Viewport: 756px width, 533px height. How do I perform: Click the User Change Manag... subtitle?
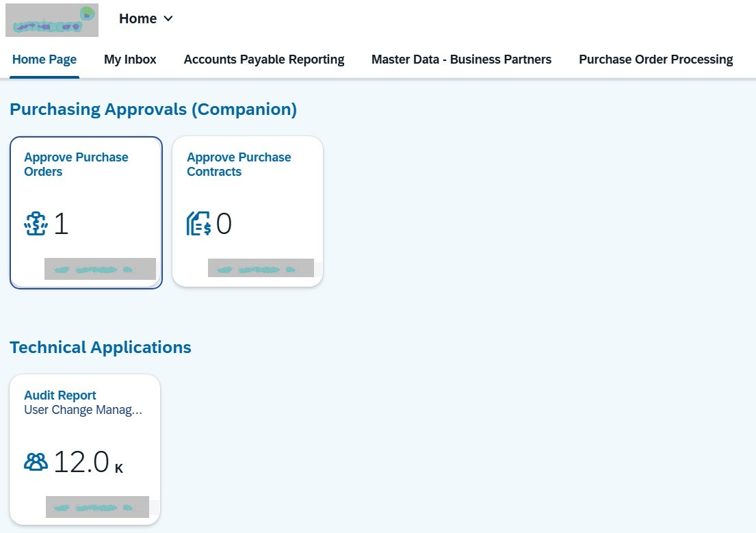[x=83, y=411]
